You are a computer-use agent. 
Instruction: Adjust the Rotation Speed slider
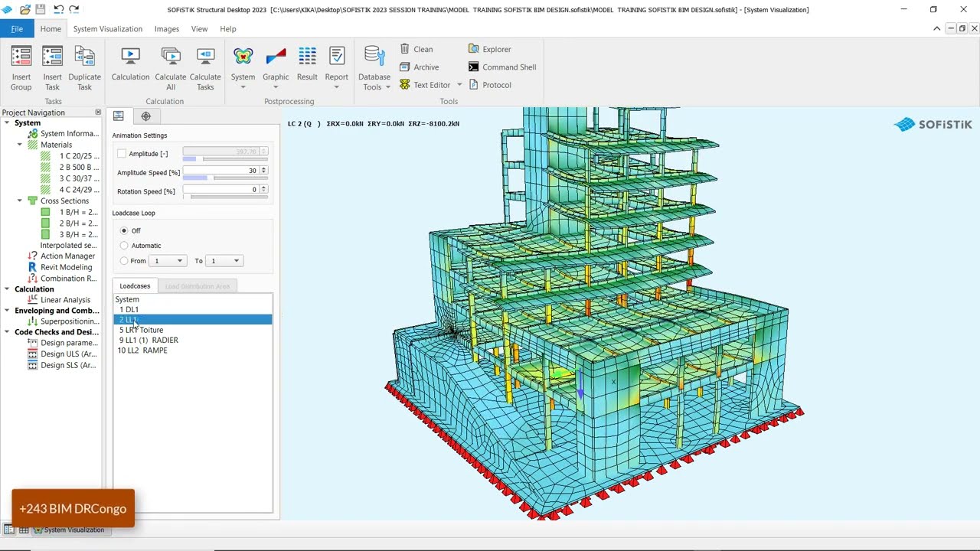(x=225, y=197)
